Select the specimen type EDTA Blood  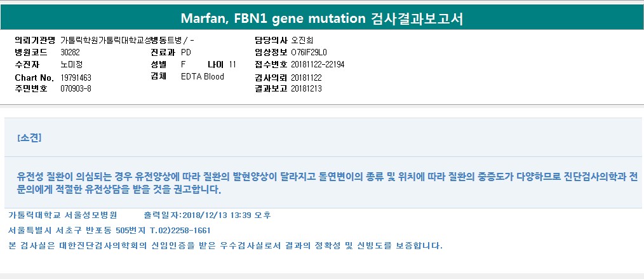coord(203,77)
